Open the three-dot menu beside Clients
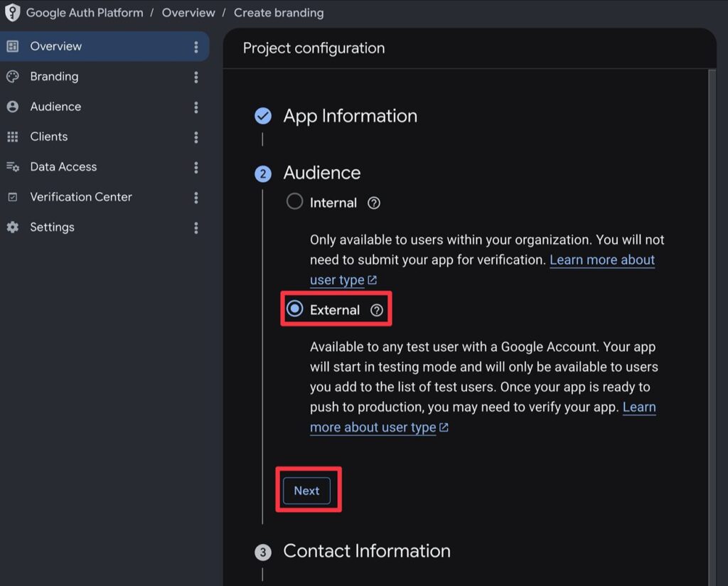Screen dimensions: 728x586 (196, 137)
